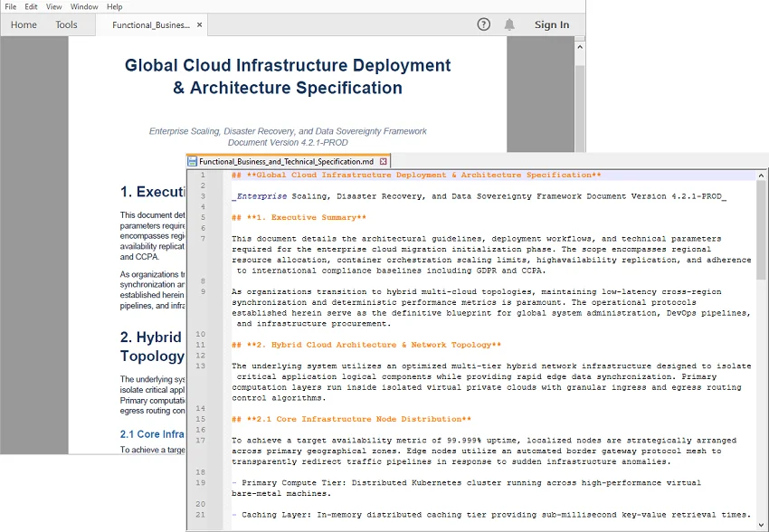
Task: Click 'This document details the architectural guidelines' in editor
Action: coord(491,254)
